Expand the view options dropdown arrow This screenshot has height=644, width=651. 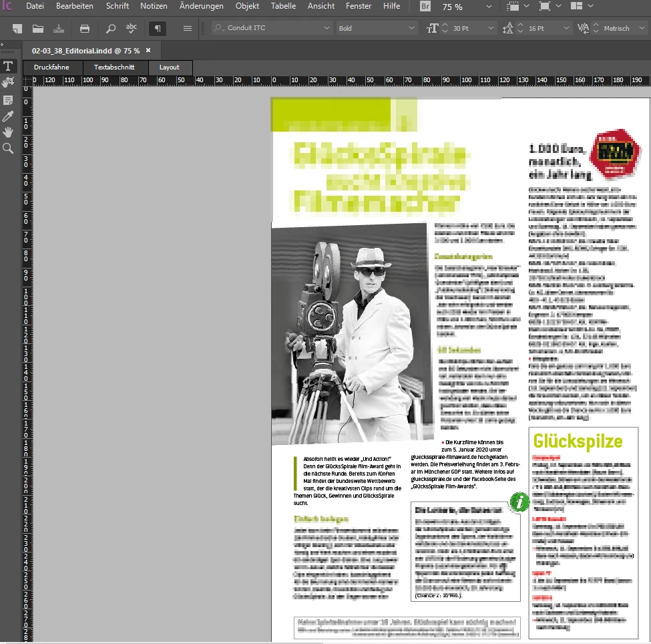click(x=526, y=6)
